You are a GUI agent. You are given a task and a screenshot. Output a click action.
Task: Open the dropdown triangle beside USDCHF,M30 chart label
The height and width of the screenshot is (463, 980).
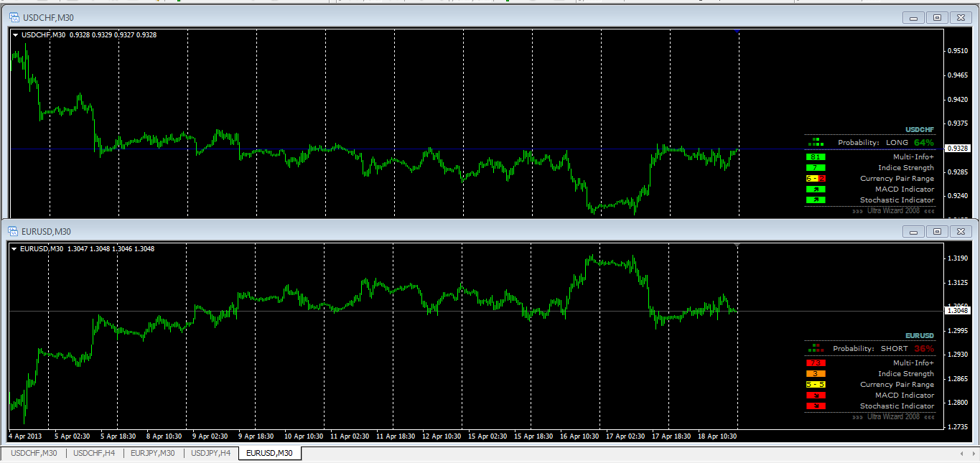click(x=16, y=34)
